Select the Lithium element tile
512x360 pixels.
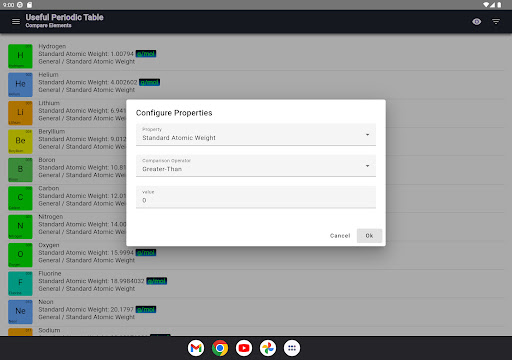[x=20, y=113]
